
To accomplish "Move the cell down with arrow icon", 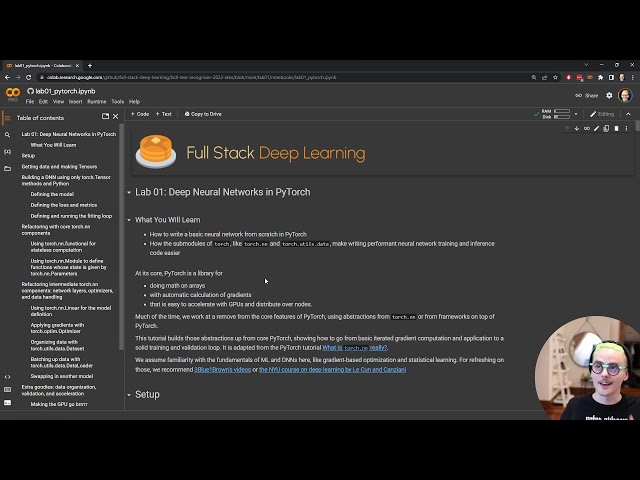I will point(576,129).
